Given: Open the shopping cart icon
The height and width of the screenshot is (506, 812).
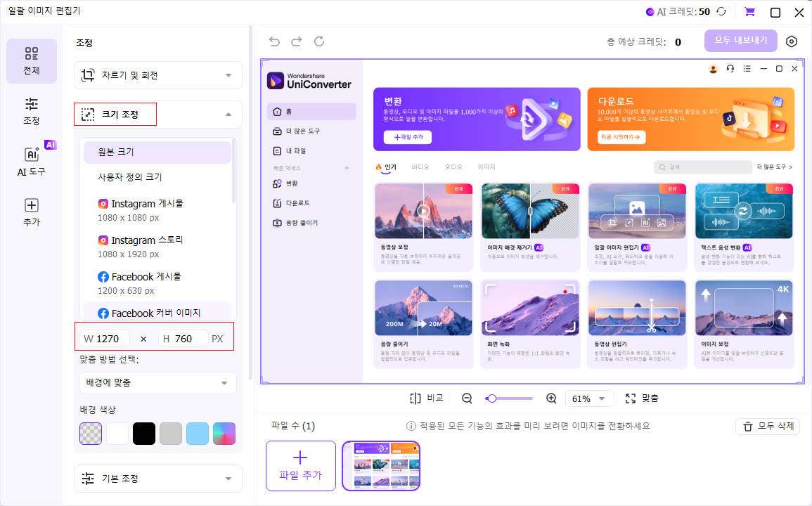Looking at the screenshot, I should click(x=750, y=12).
